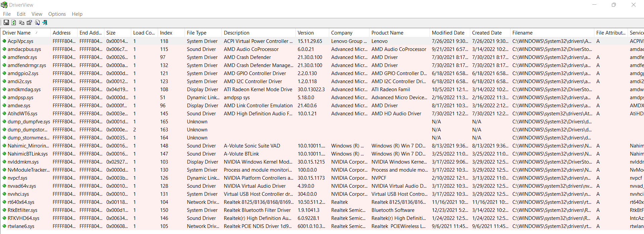Click the green icon beside AtihdWT6.sys
The image size is (644, 234).
pos(4,113)
